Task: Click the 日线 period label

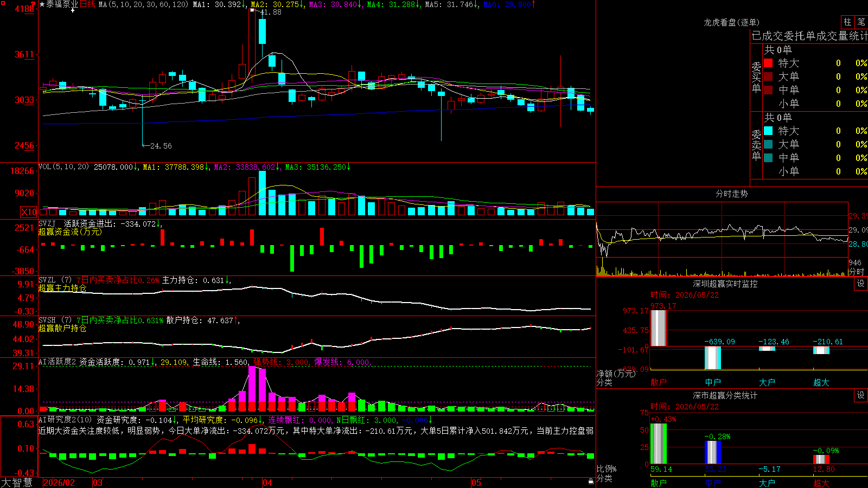Action: 87,4
